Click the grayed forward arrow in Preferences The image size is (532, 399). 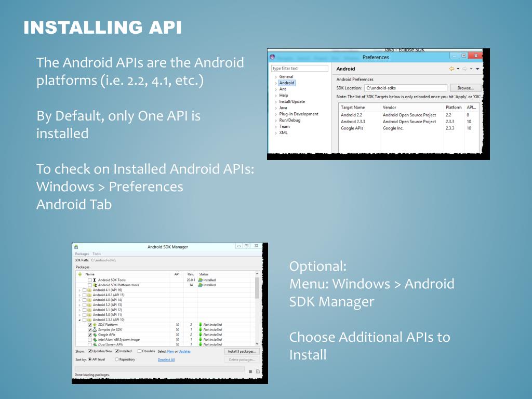(x=465, y=69)
